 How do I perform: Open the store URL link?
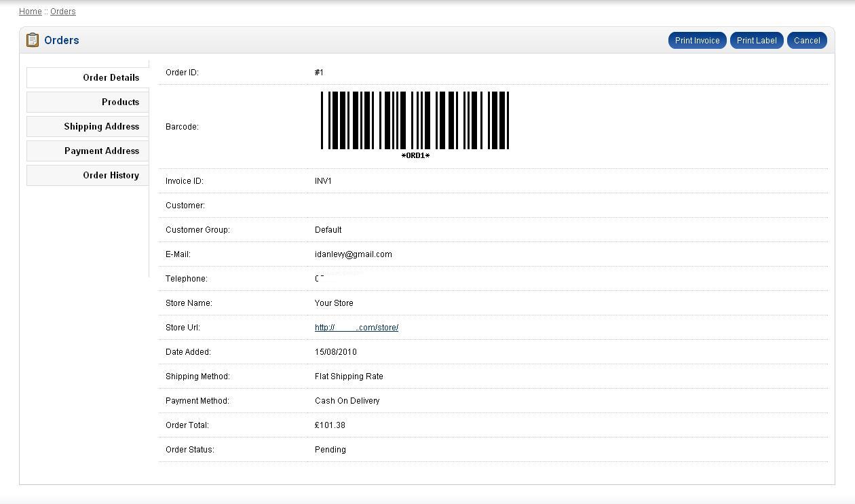tap(356, 328)
